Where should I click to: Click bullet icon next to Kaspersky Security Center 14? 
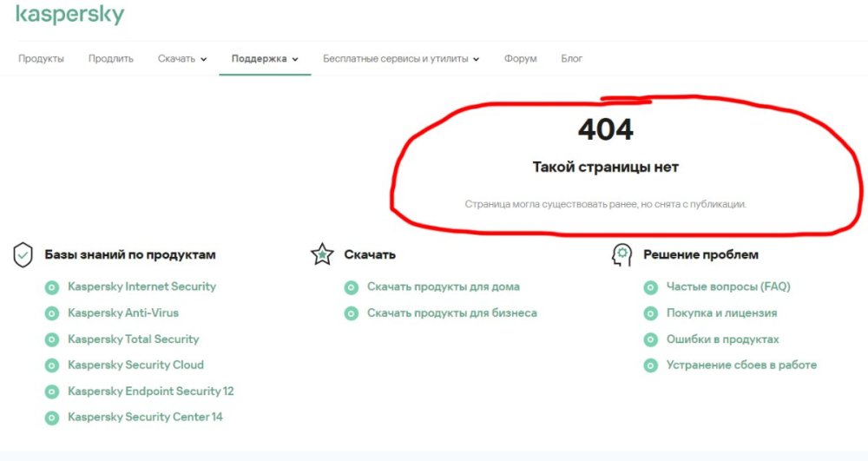(52, 418)
